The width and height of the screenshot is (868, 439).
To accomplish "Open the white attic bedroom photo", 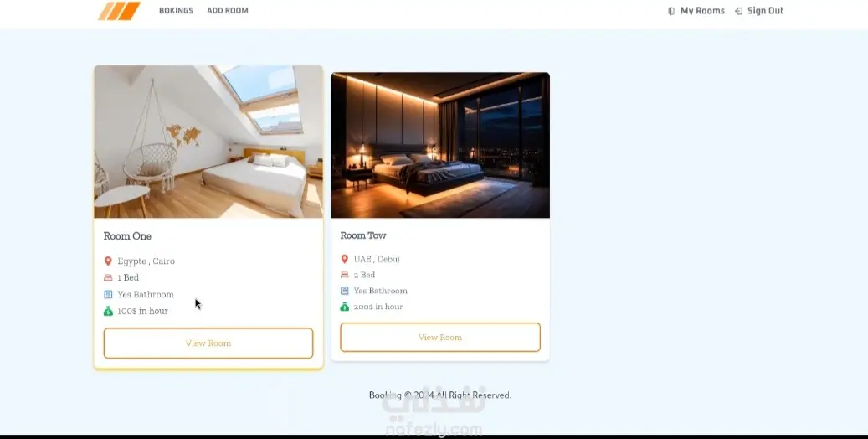I will pyautogui.click(x=208, y=142).
